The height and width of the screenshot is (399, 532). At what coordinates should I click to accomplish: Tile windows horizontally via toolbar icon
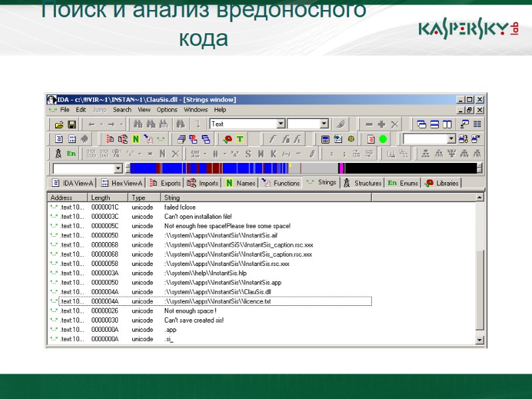point(435,124)
